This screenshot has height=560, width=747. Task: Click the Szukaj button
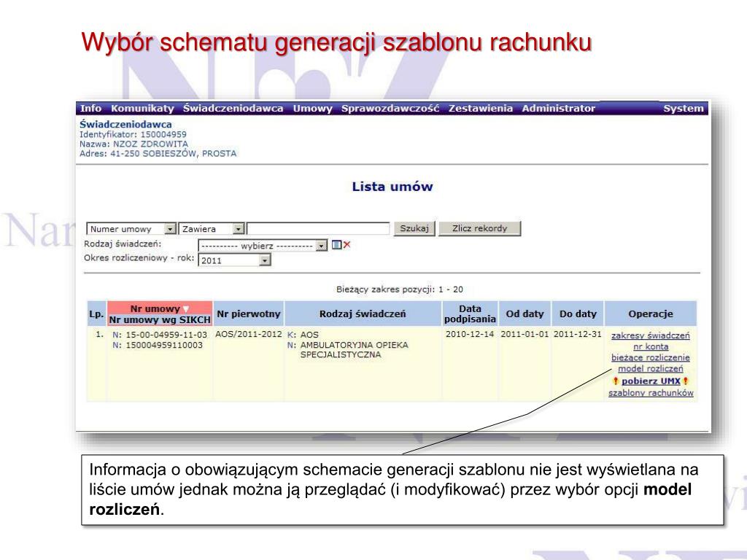[414, 228]
